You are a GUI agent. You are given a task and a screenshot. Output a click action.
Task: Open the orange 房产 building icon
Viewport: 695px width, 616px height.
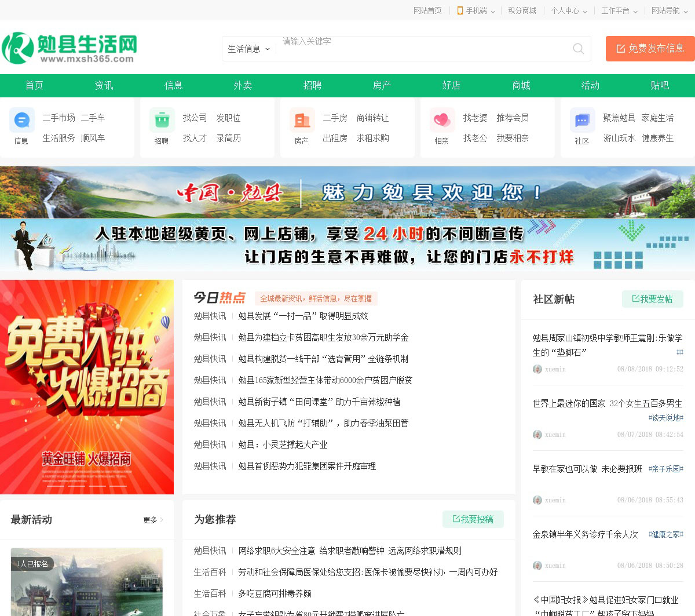click(302, 121)
